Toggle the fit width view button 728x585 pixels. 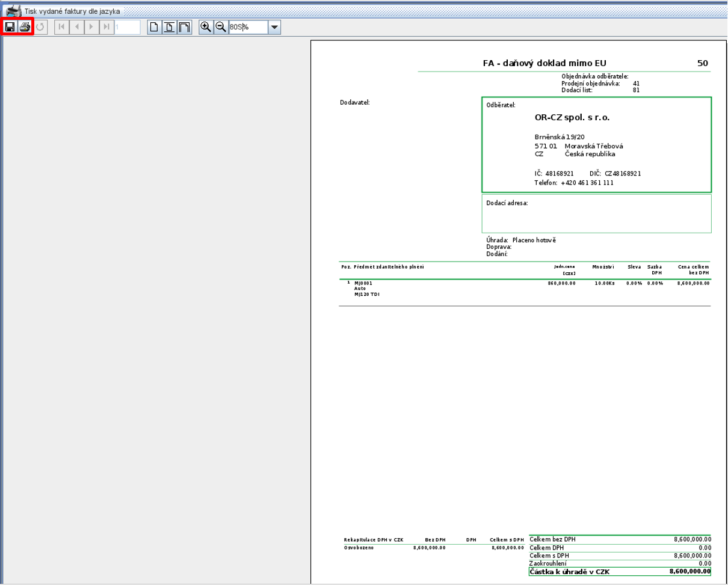(x=184, y=27)
